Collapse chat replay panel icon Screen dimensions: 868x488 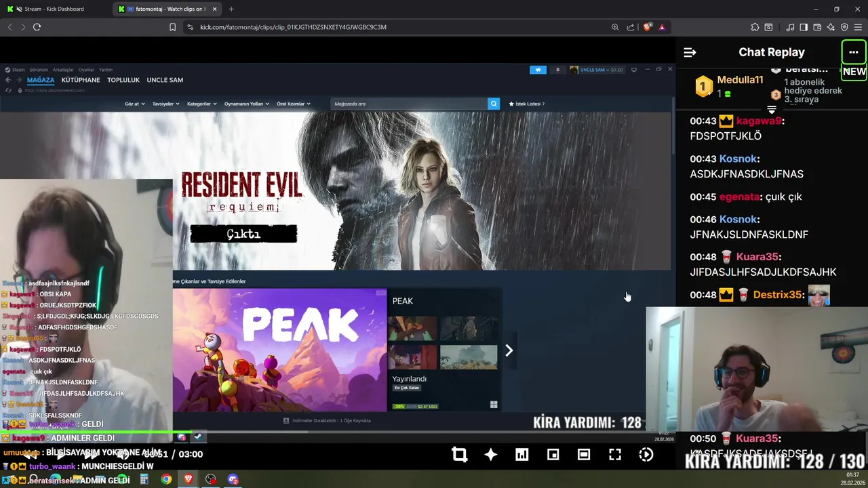(690, 52)
